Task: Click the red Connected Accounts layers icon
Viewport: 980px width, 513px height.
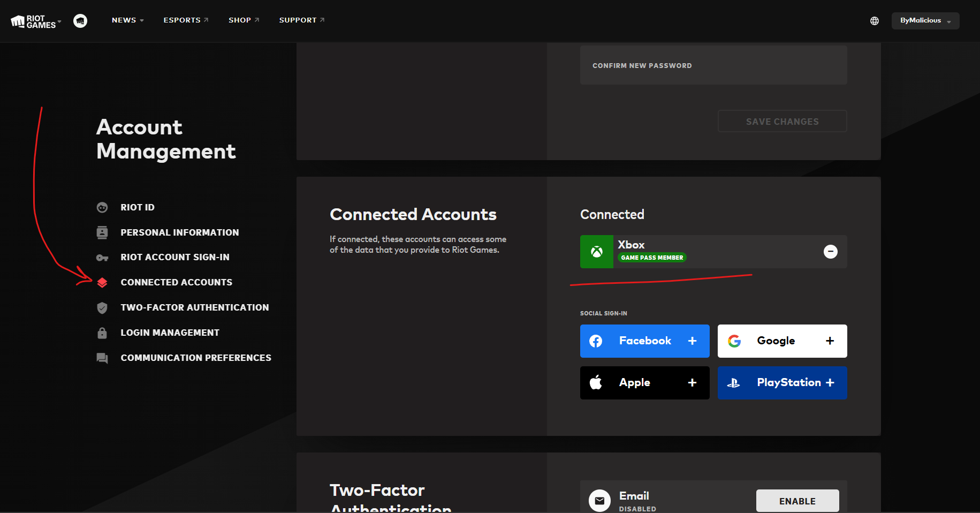Action: [x=102, y=282]
